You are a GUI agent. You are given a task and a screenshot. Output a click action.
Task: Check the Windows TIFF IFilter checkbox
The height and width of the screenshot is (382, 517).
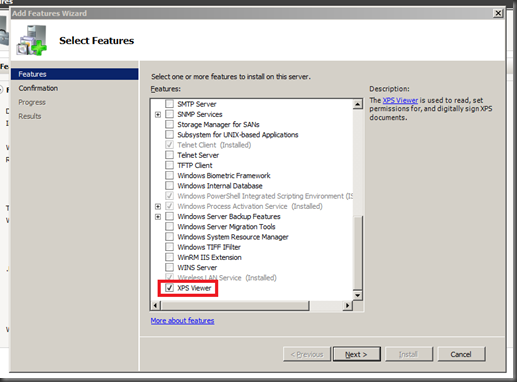pos(169,247)
